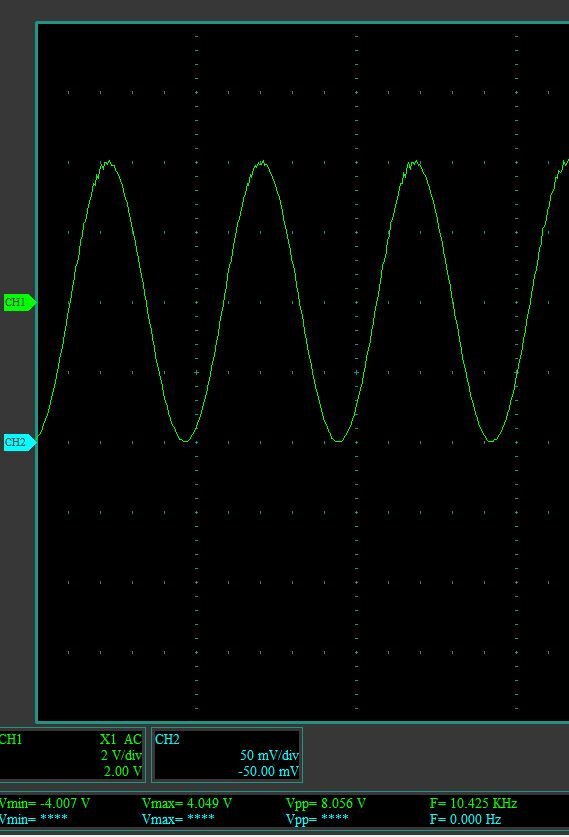Click the CH2 50 mV/div scale value

pos(270,755)
